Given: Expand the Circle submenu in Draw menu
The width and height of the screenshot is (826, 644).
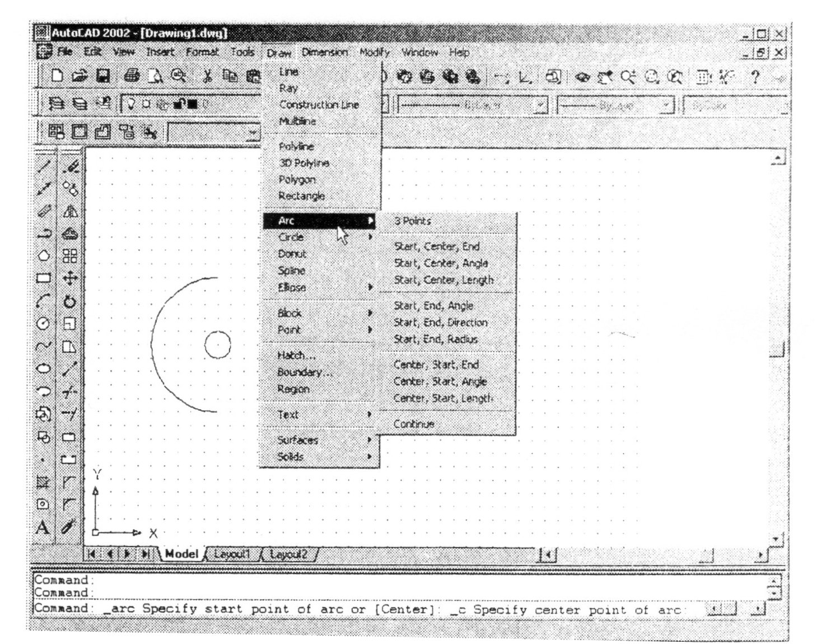Looking at the screenshot, I should (x=321, y=237).
